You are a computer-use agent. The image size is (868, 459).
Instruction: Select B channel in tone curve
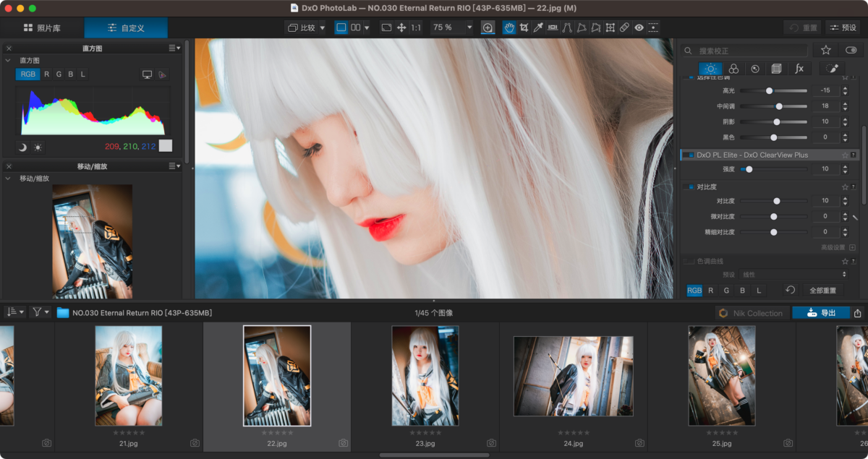[743, 290]
